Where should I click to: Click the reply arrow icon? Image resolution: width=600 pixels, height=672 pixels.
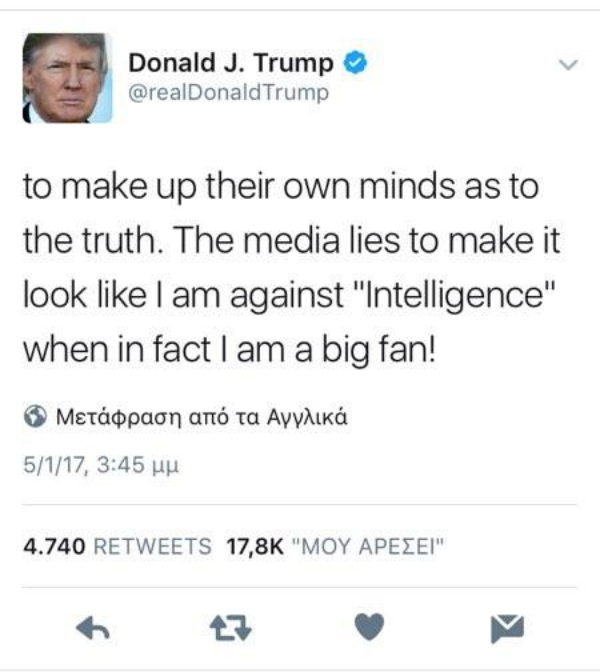pyautogui.click(x=93, y=628)
